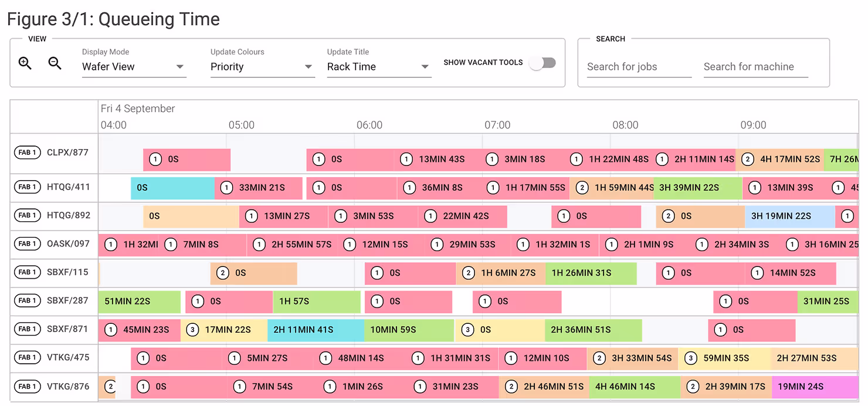The height and width of the screenshot is (406, 868).
Task: Select the 7MIN 54S job on VTKG/876
Action: click(272, 387)
